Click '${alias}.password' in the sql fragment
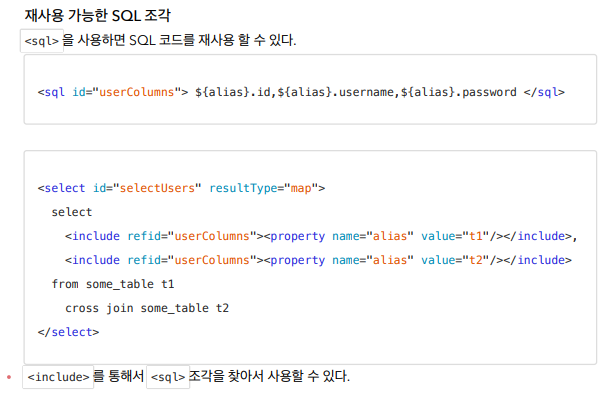 click(x=458, y=92)
